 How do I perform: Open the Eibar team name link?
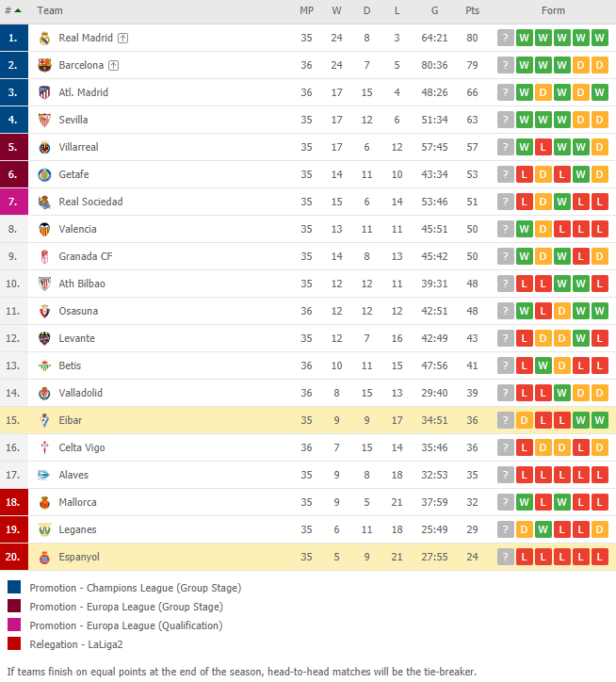[70, 420]
